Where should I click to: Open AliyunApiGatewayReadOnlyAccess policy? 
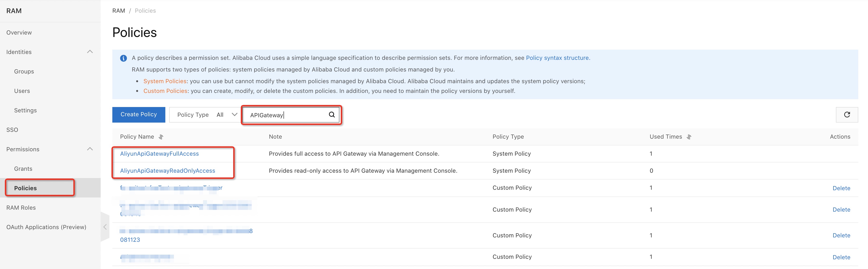point(168,171)
